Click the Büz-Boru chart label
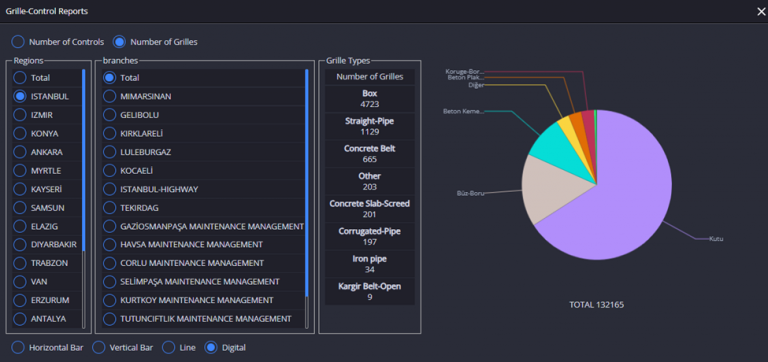Viewport: 768px width, 362px height. pyautogui.click(x=470, y=193)
